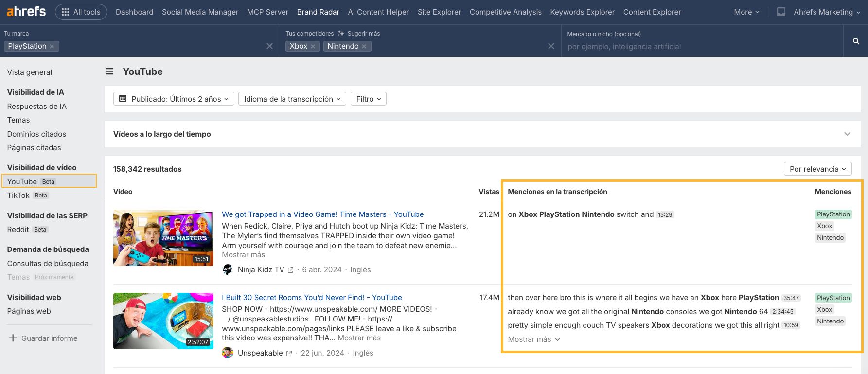The width and height of the screenshot is (868, 374).
Task: Open Competitive Analysis
Action: point(506,12)
